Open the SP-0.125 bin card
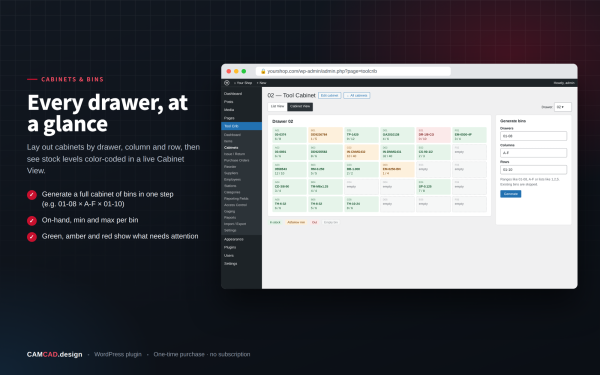The image size is (600, 375). tap(433, 187)
